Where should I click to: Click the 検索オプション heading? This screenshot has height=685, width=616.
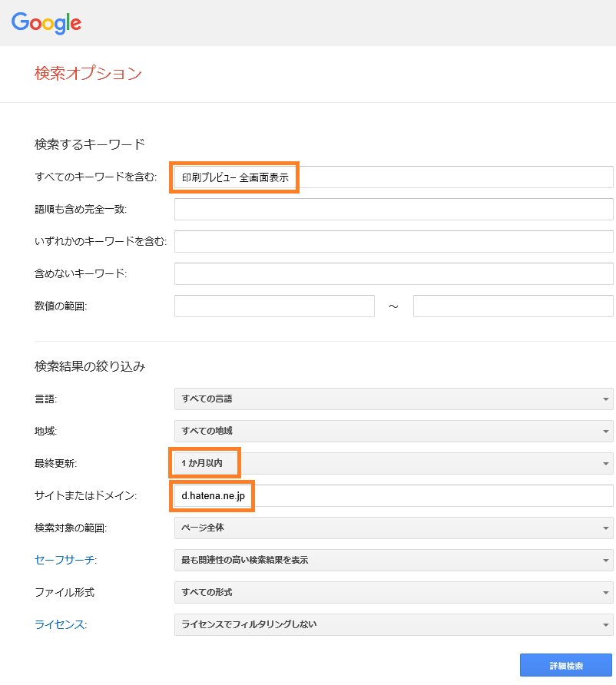pyautogui.click(x=88, y=73)
